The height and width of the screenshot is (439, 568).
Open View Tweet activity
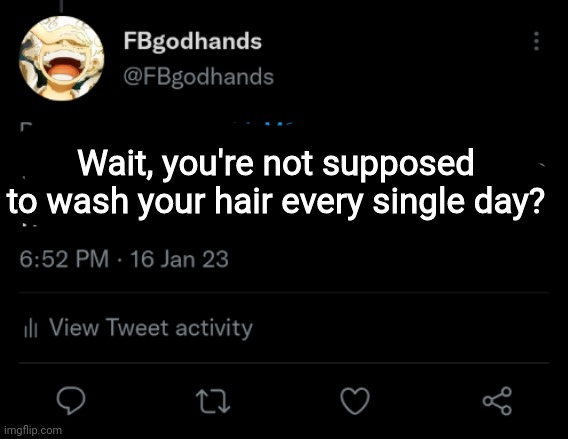pyautogui.click(x=138, y=328)
